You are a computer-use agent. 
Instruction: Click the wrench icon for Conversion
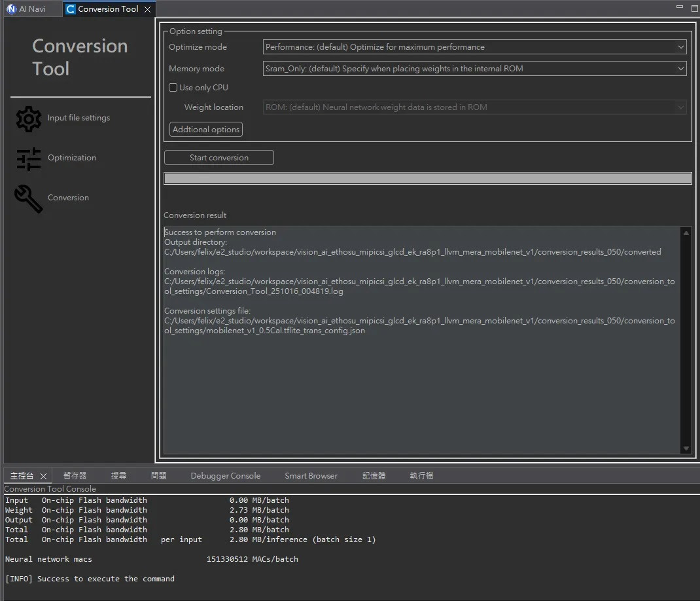click(28, 198)
